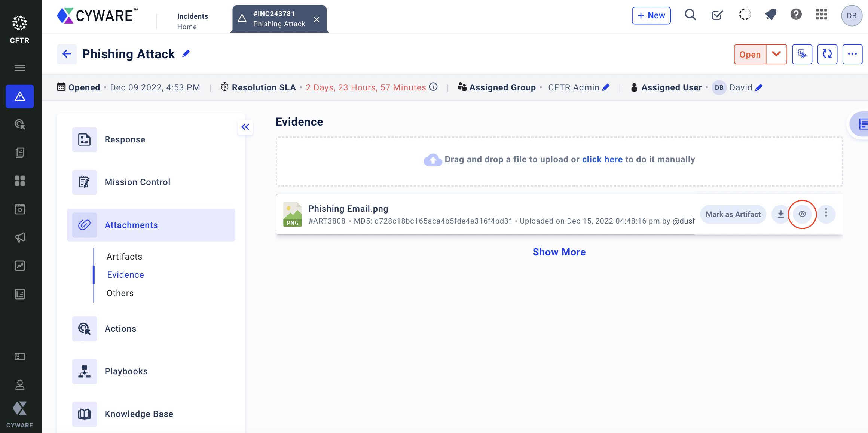Open the apps grid icon in header
Screen dimensions: 868x433
(822, 15)
